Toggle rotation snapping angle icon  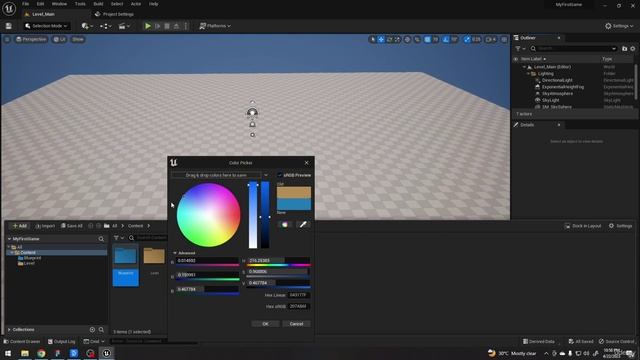[x=446, y=39]
